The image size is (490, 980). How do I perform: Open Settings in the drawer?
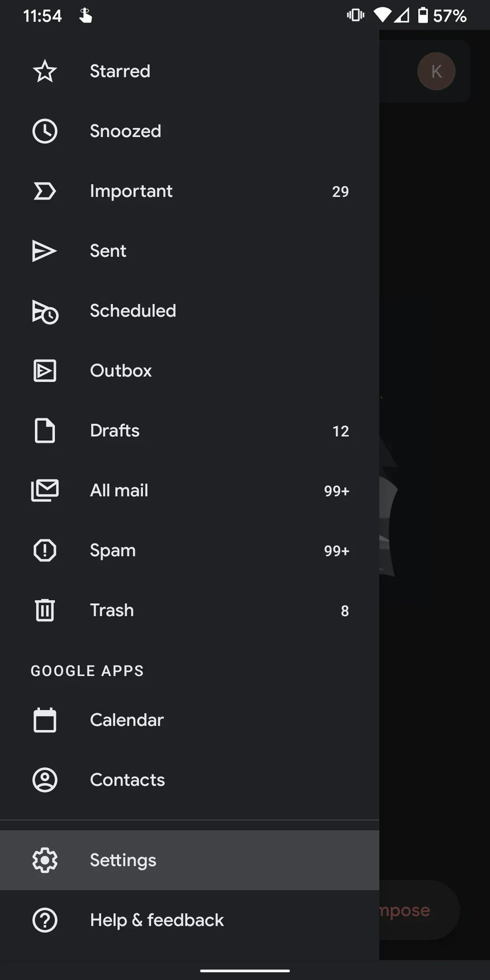point(123,860)
